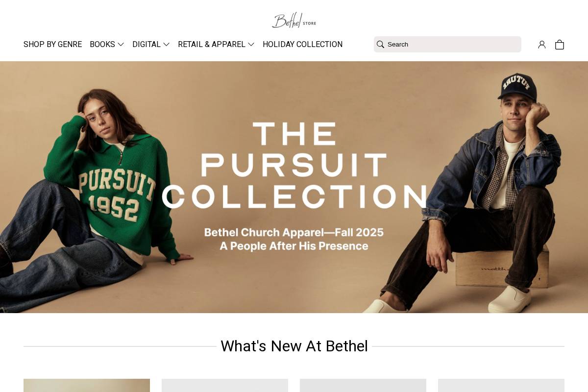Expand the RETAIL & APPAREL dropdown
This screenshot has height=392, width=588.
click(212, 44)
